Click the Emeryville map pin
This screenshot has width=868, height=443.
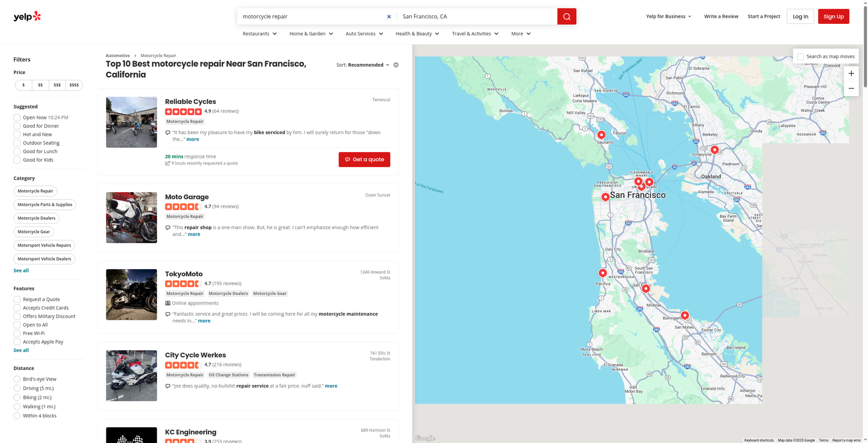(714, 150)
